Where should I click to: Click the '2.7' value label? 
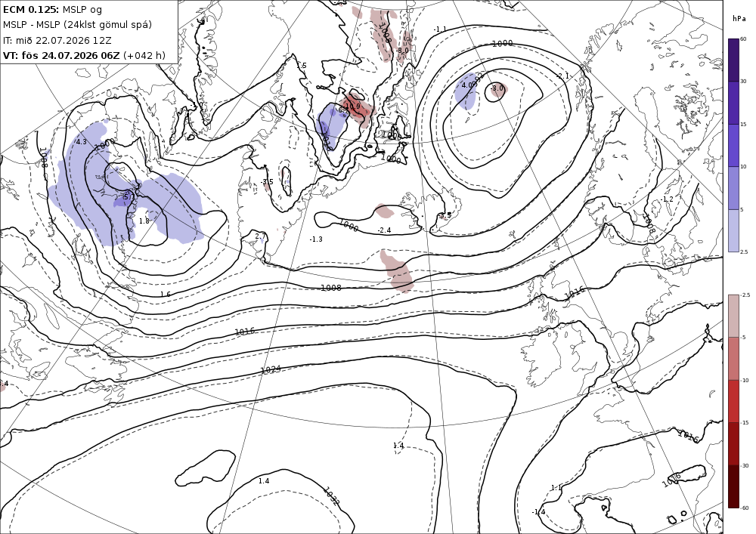click(x=260, y=236)
